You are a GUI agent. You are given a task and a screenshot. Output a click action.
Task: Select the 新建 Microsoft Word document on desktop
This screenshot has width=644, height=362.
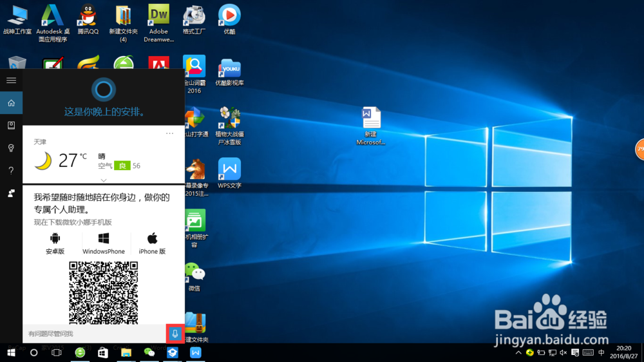[x=371, y=126]
